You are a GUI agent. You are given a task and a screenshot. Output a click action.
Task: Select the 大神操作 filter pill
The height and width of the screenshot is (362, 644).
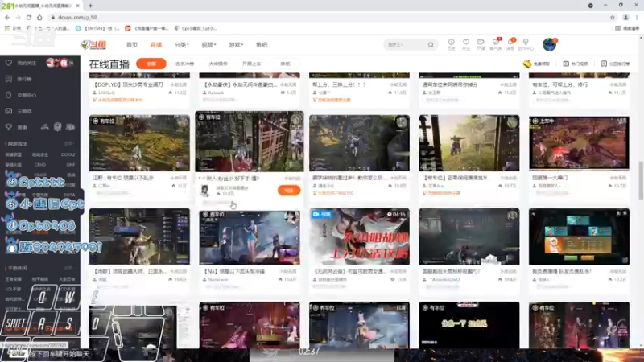click(218, 64)
